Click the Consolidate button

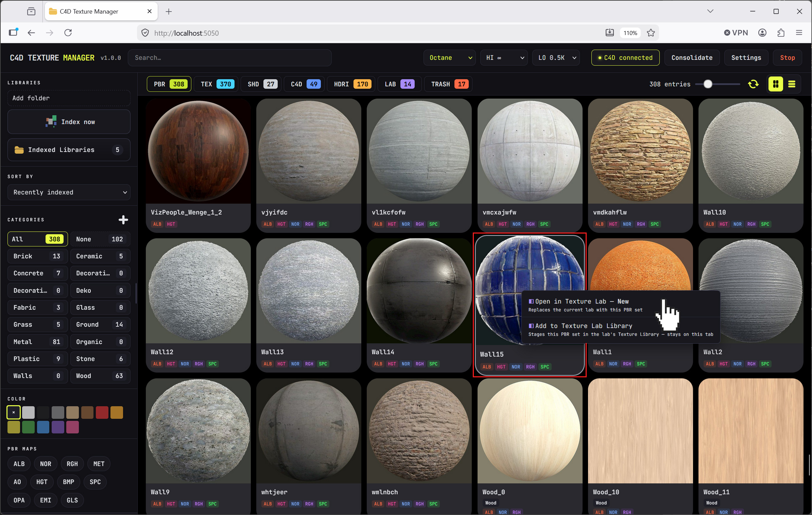point(692,58)
